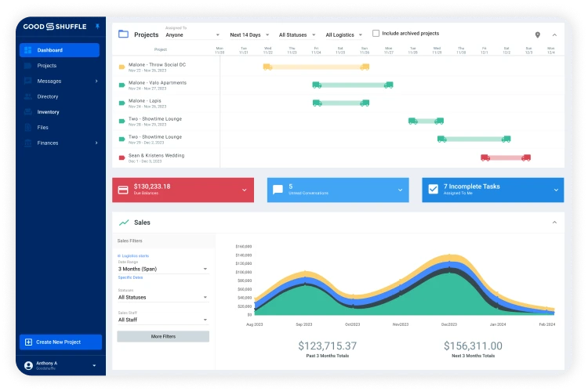Click the Specific Dates link
Screen dimensions: 588x391
point(130,277)
